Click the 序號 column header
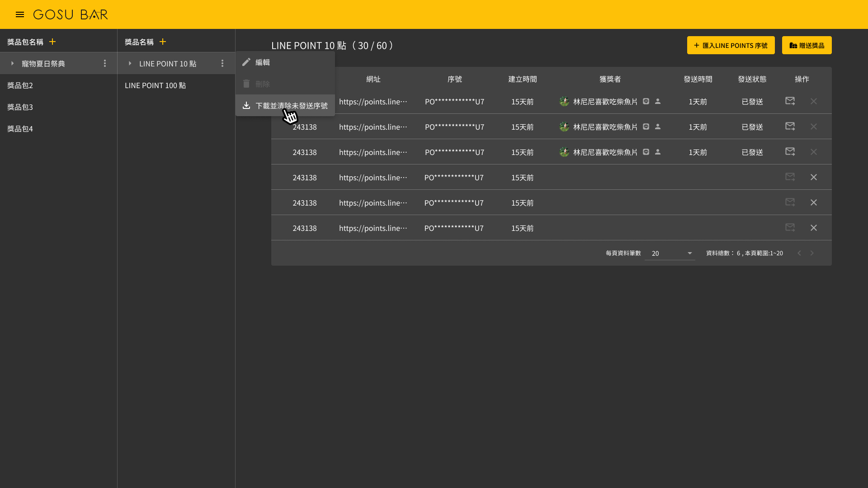The image size is (868, 488). (x=454, y=79)
